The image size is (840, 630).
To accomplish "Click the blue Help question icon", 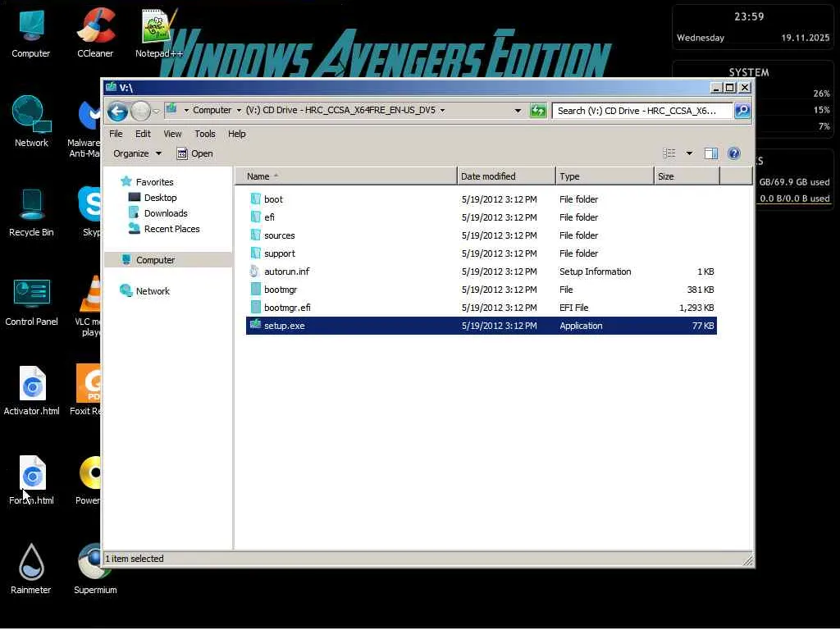I will (x=734, y=153).
